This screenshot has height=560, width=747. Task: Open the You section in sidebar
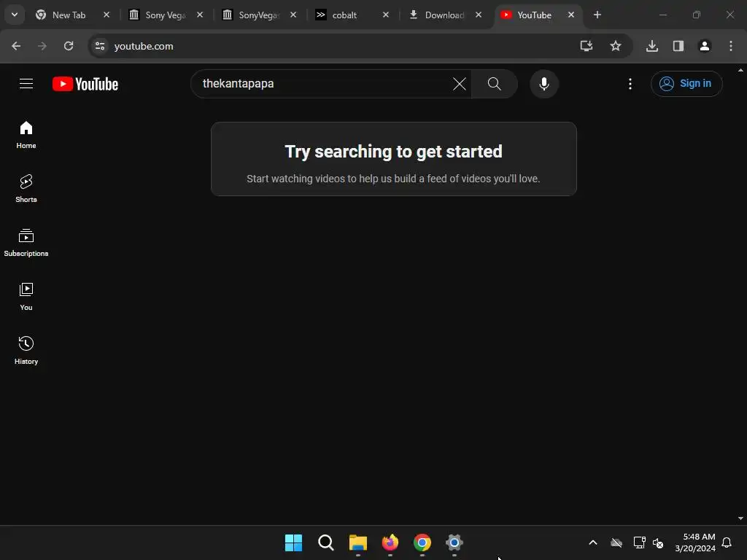click(x=26, y=296)
